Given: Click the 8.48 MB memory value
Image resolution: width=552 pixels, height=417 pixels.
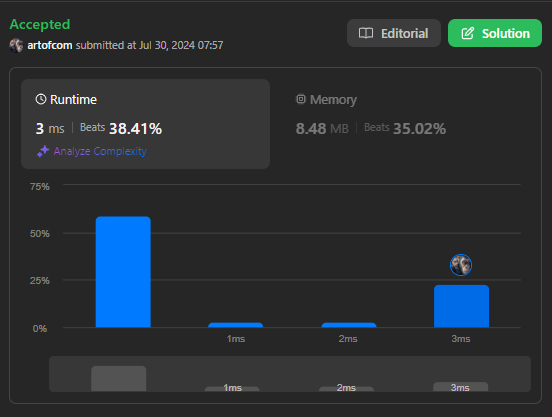Looking at the screenshot, I should (322, 128).
